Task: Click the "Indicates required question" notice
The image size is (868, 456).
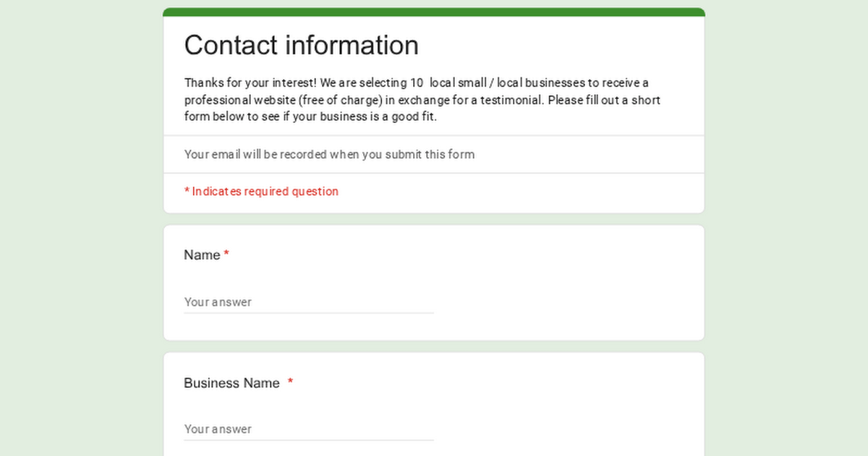Action: 265,191
